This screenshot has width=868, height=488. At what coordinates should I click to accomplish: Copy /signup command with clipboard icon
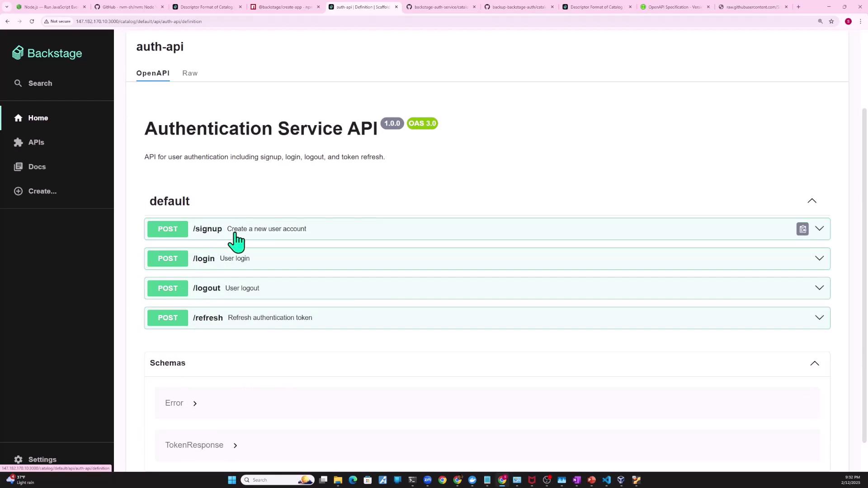[x=802, y=229]
